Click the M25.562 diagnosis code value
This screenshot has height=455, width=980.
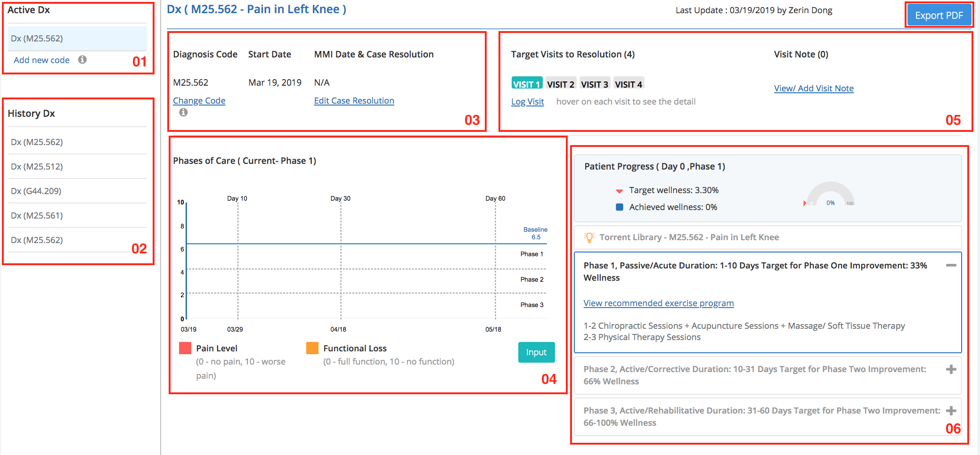[x=190, y=82]
